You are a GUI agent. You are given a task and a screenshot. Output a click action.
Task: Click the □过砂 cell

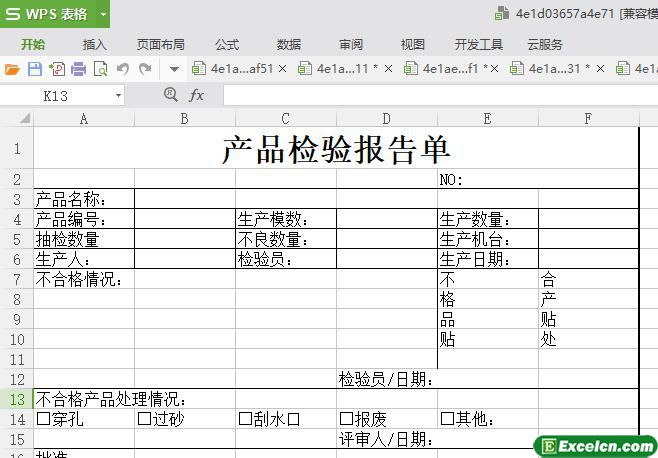[185, 419]
